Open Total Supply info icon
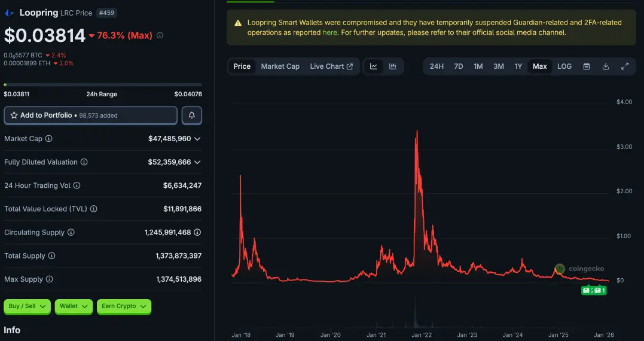Screen dimensions: 644x341 click(51, 255)
